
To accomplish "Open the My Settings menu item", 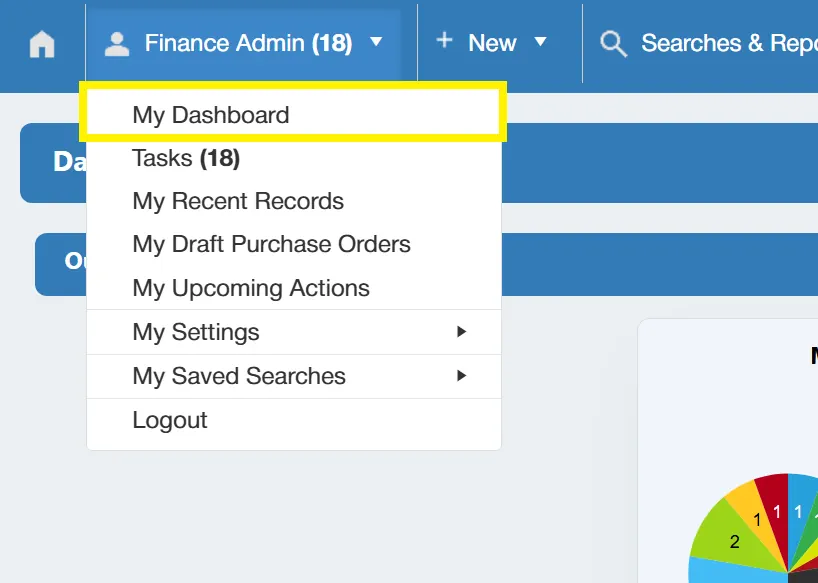I will [294, 332].
